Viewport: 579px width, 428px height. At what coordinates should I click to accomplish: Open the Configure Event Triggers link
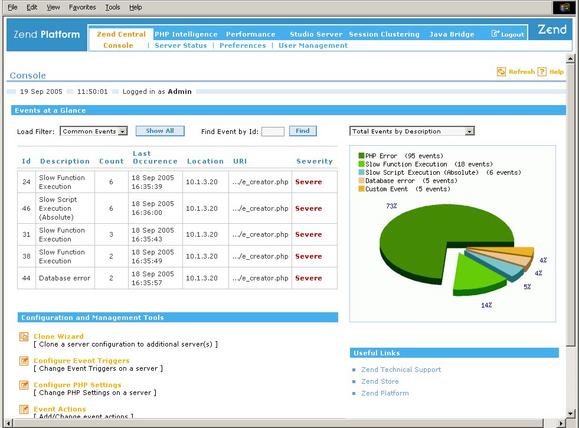(x=82, y=360)
